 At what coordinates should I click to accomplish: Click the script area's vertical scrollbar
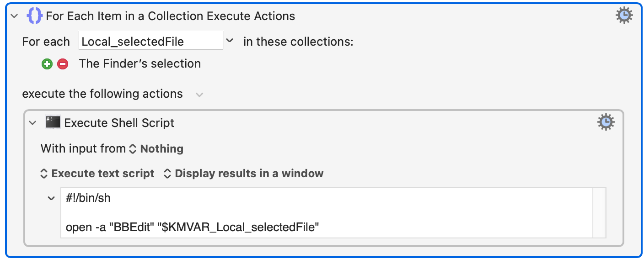[x=599, y=212]
